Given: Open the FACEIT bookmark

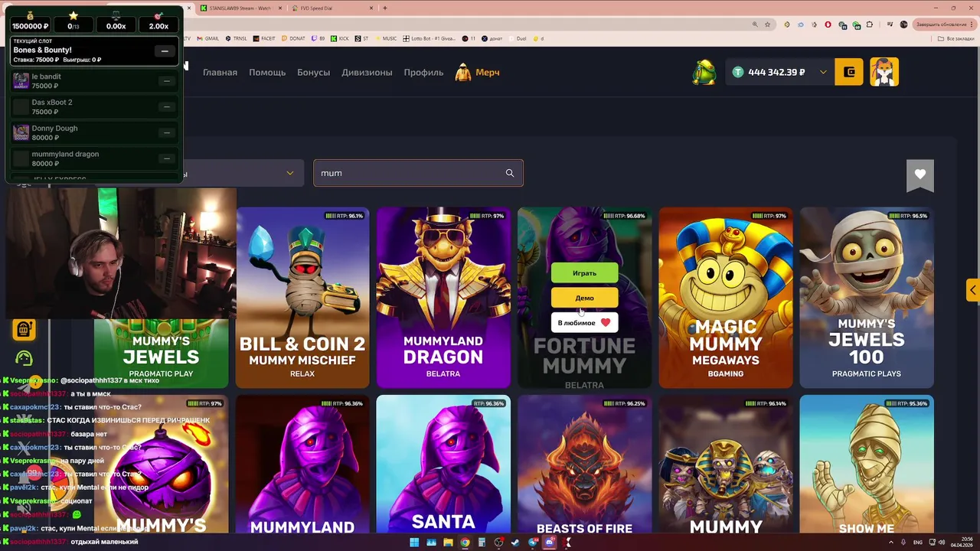Looking at the screenshot, I should pos(264,38).
